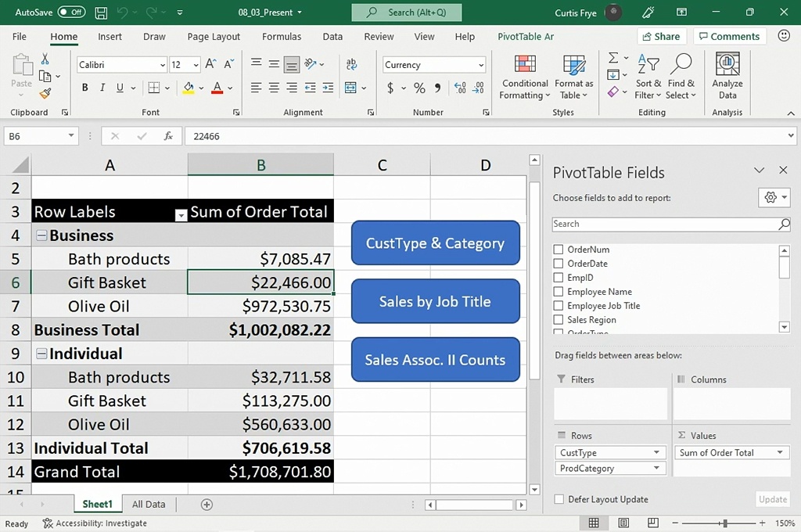
Task: Open the Currency number format dropdown
Action: tap(480, 65)
